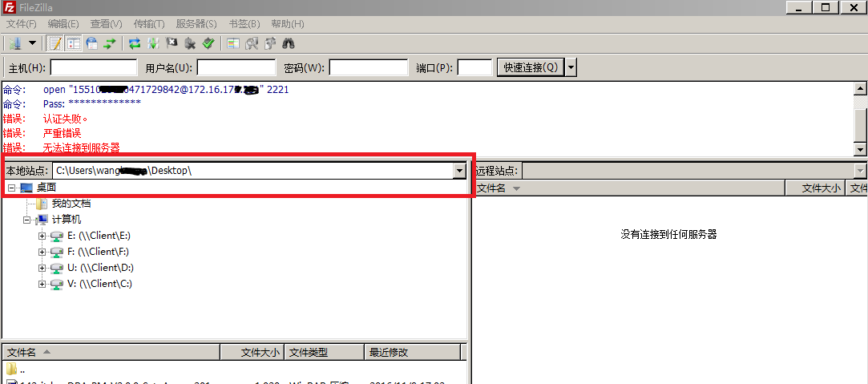
Task: Open the 远程站点 path dropdown
Action: (x=861, y=171)
